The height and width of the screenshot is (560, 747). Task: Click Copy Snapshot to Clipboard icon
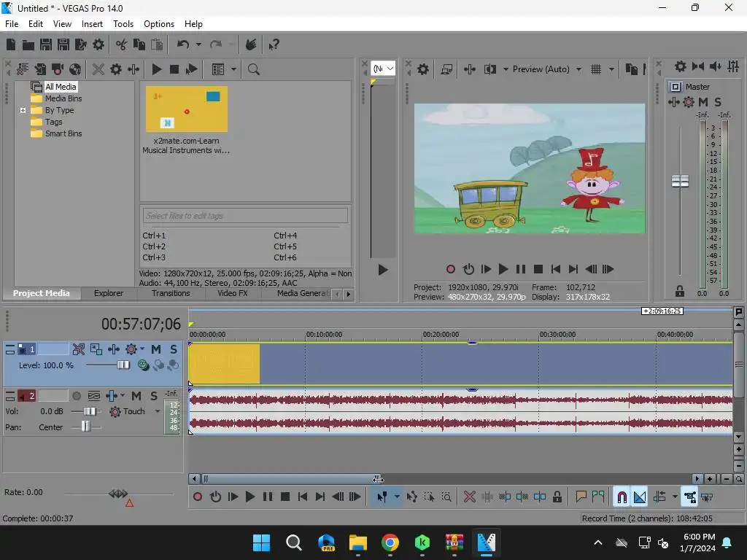(631, 69)
